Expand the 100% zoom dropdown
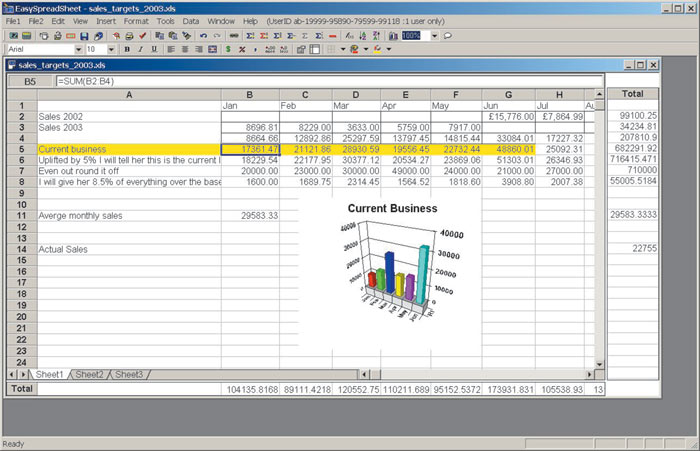This screenshot has height=451, width=700. coord(435,35)
